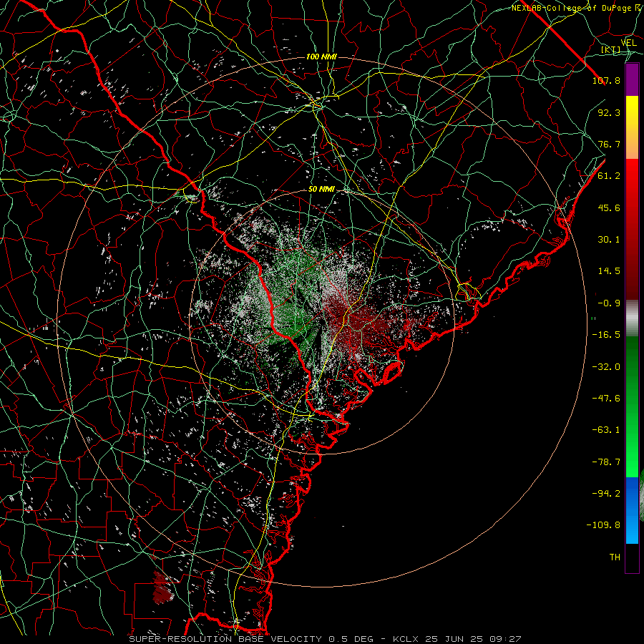Image resolution: width=644 pixels, height=644 pixels.
Task: Click the 14.5 velocity scale value
Action: point(609,271)
